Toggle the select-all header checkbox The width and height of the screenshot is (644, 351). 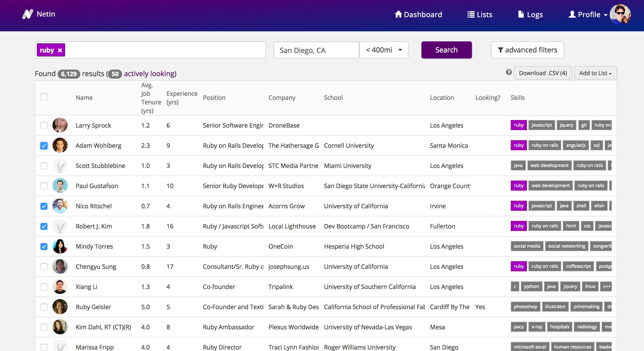[44, 97]
